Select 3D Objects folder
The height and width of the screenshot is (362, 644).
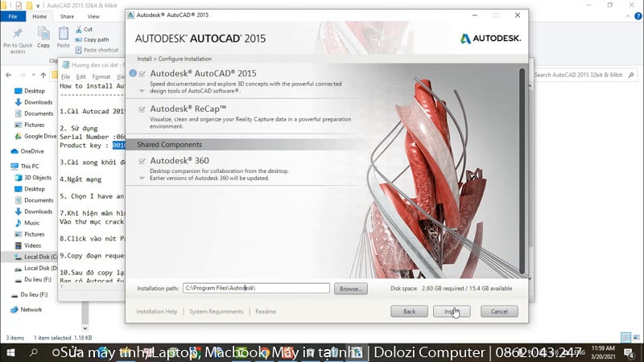pyautogui.click(x=33, y=178)
